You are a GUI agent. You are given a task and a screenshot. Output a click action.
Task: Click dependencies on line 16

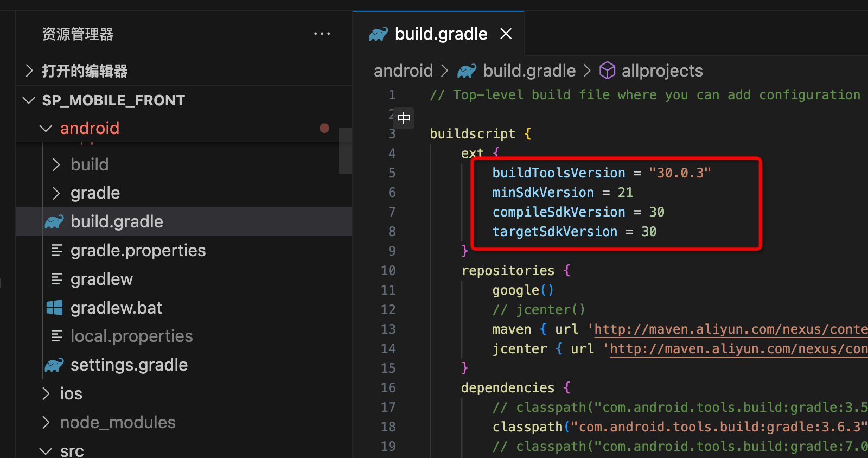tap(508, 388)
